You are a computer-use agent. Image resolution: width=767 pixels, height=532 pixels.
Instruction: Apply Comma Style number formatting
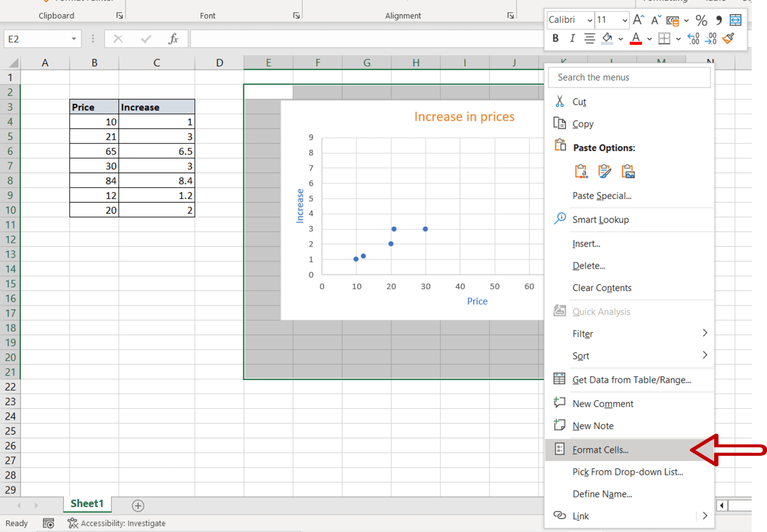[x=718, y=20]
